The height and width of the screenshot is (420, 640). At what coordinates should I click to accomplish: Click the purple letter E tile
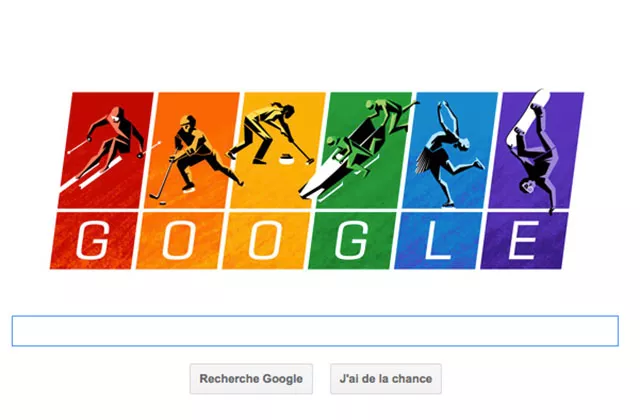[524, 240]
